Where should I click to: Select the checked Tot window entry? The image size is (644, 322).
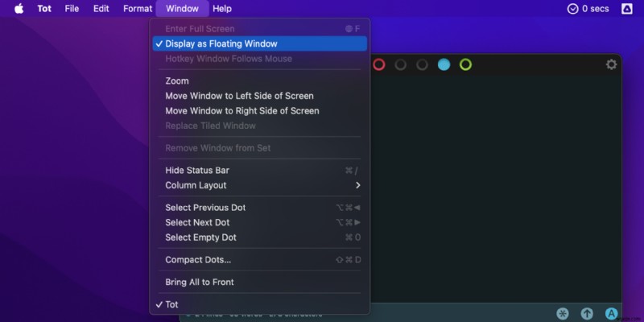coord(259,304)
